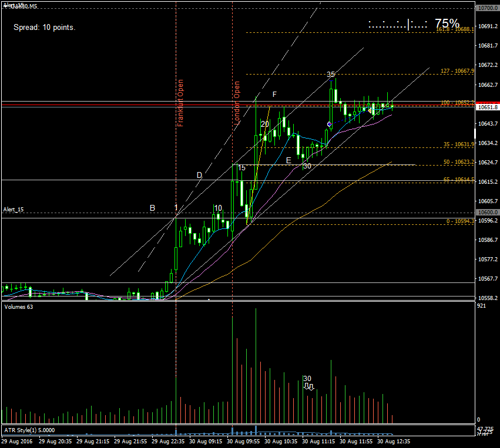Viewport: 500px width, 448px height.
Task: Click the current price tag 10651.8
Action: point(488,107)
